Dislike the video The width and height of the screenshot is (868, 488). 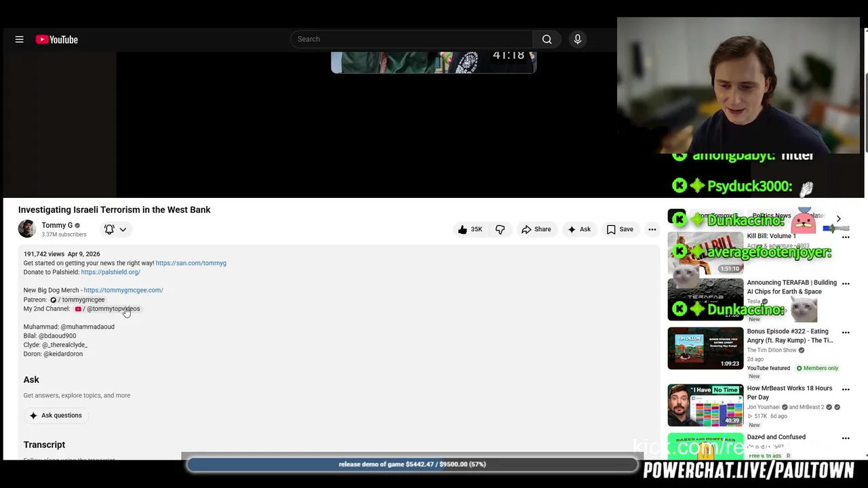coord(500,229)
